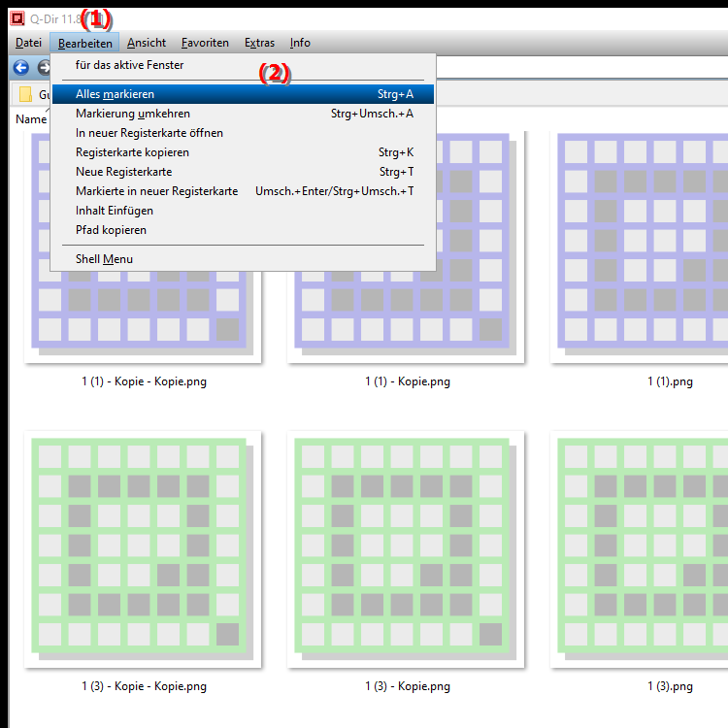The width and height of the screenshot is (728, 728).
Task: Select Markierung umkehren entry
Action: (x=243, y=114)
